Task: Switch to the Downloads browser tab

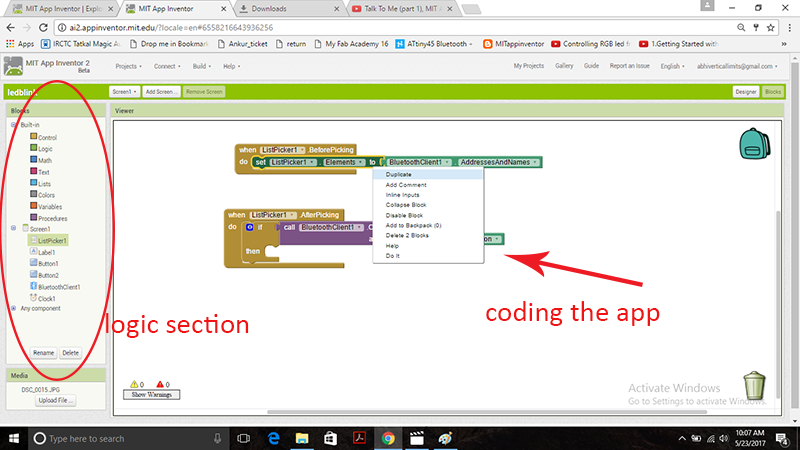Action: pos(288,9)
